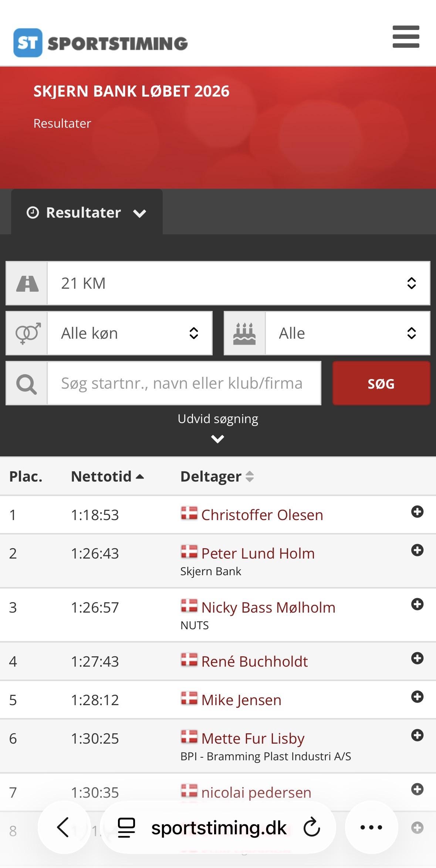The image size is (436, 868).
Task: Open René Buchholdt's result link
Action: pyautogui.click(x=254, y=661)
